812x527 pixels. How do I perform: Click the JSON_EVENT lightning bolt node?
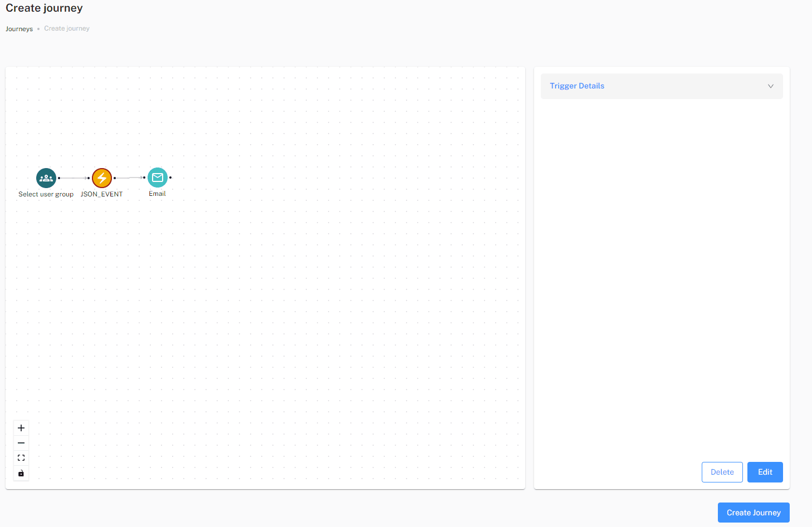[102, 178]
